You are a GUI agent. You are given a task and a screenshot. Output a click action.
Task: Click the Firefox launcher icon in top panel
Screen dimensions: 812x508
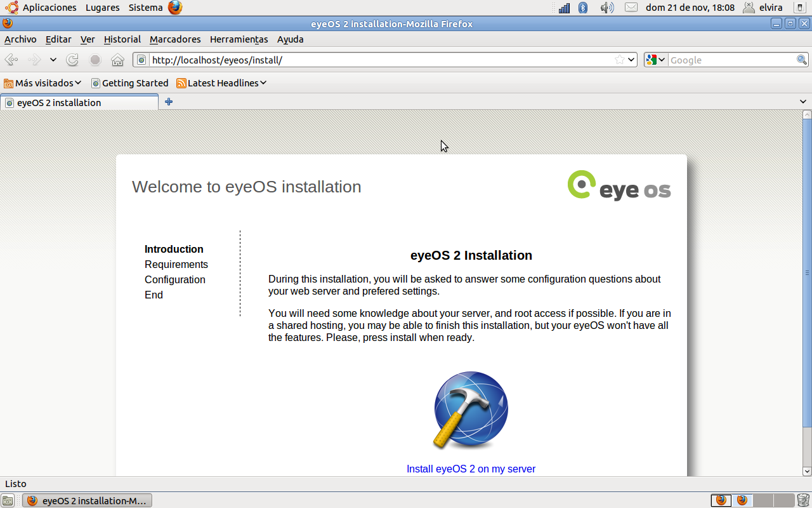175,8
